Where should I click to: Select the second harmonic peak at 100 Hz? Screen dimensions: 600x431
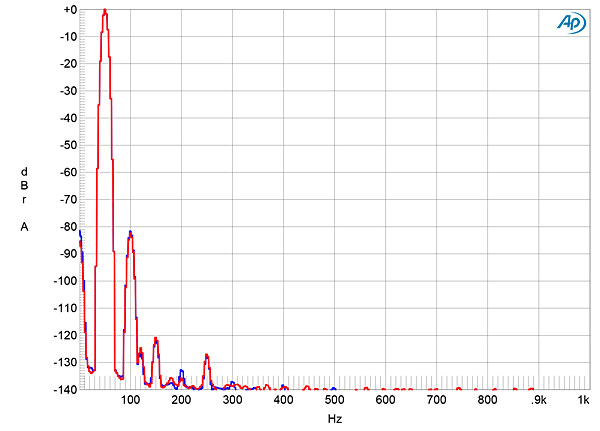coord(130,234)
